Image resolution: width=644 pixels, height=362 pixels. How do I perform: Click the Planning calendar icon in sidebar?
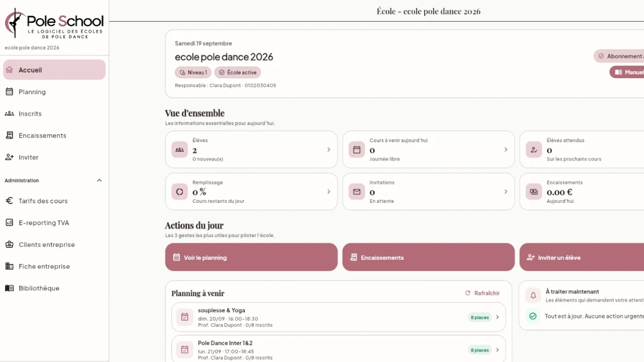pos(9,92)
